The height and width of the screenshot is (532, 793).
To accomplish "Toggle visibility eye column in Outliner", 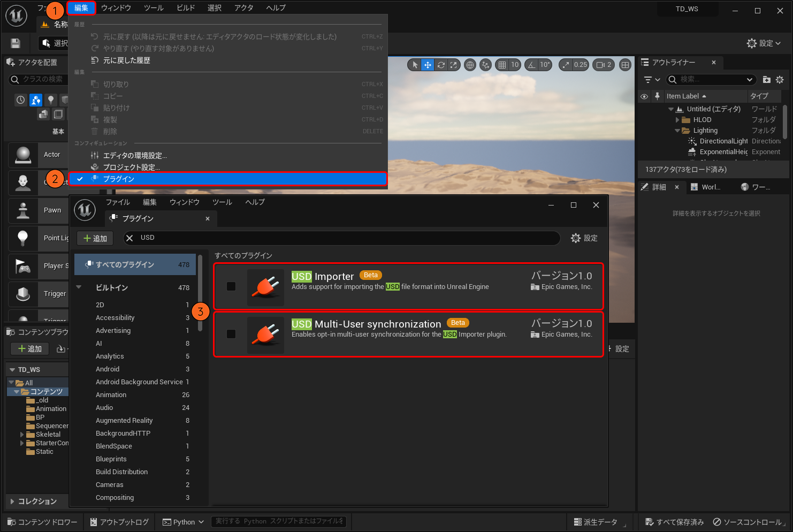I will (644, 96).
